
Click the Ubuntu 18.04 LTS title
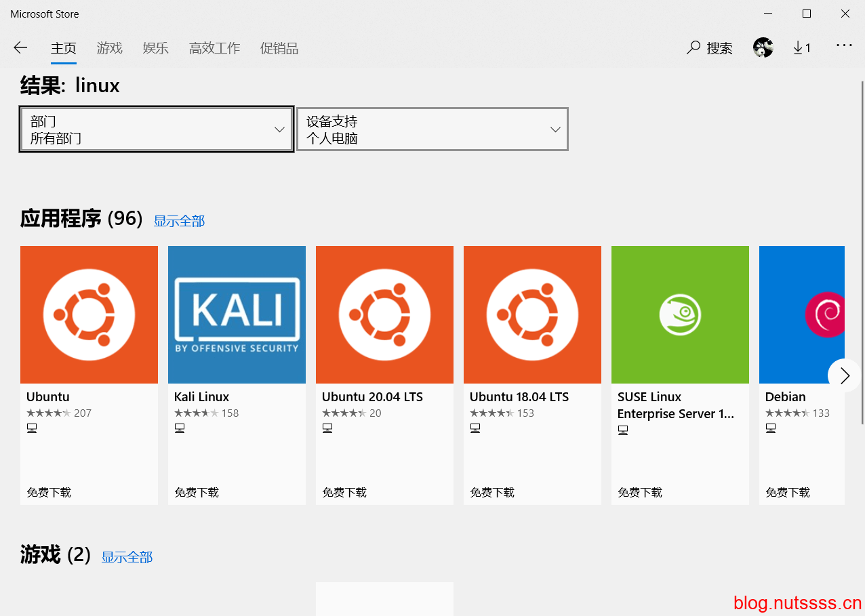pyautogui.click(x=519, y=397)
